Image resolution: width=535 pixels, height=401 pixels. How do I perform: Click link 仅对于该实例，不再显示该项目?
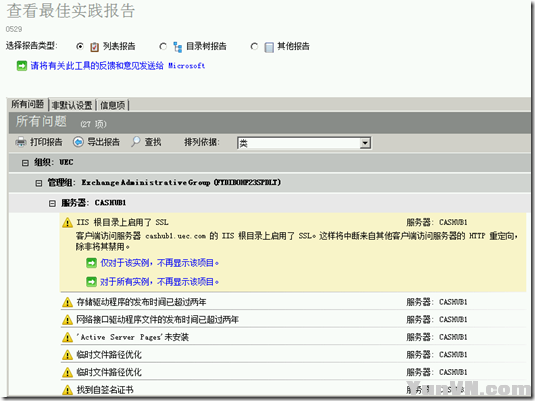[x=160, y=263]
